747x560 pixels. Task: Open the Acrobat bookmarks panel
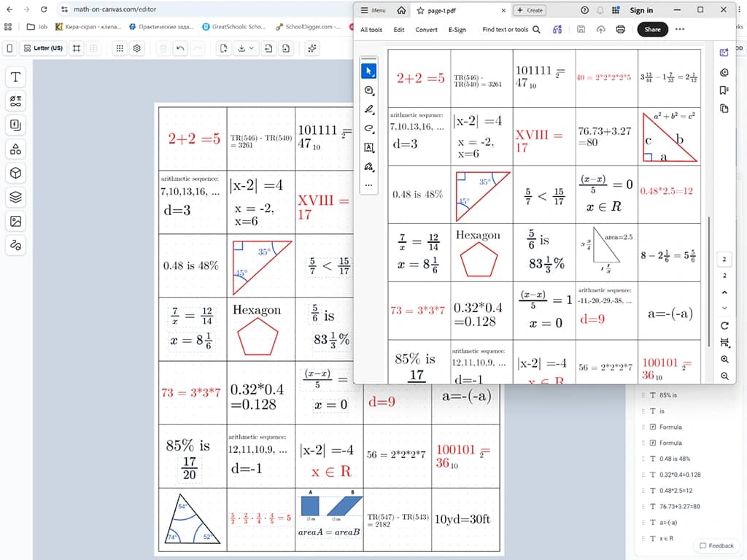[724, 90]
